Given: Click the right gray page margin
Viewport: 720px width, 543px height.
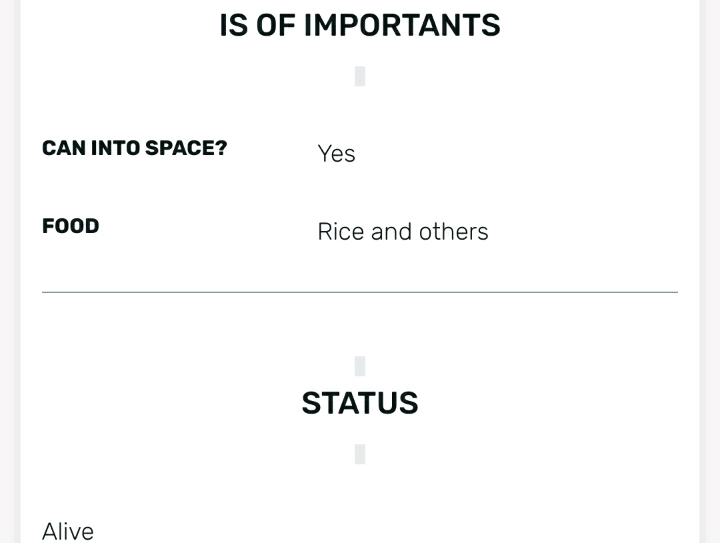Looking at the screenshot, I should click(x=710, y=271).
